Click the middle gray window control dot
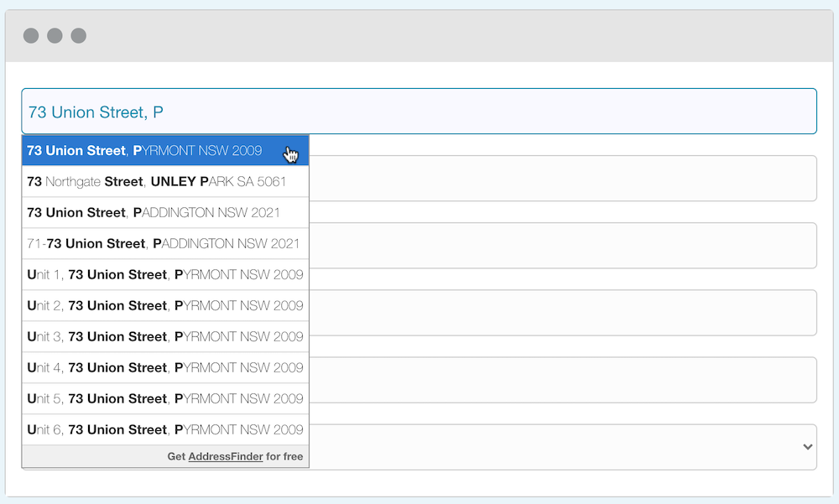Screen dimensions: 839x504 [55, 35]
